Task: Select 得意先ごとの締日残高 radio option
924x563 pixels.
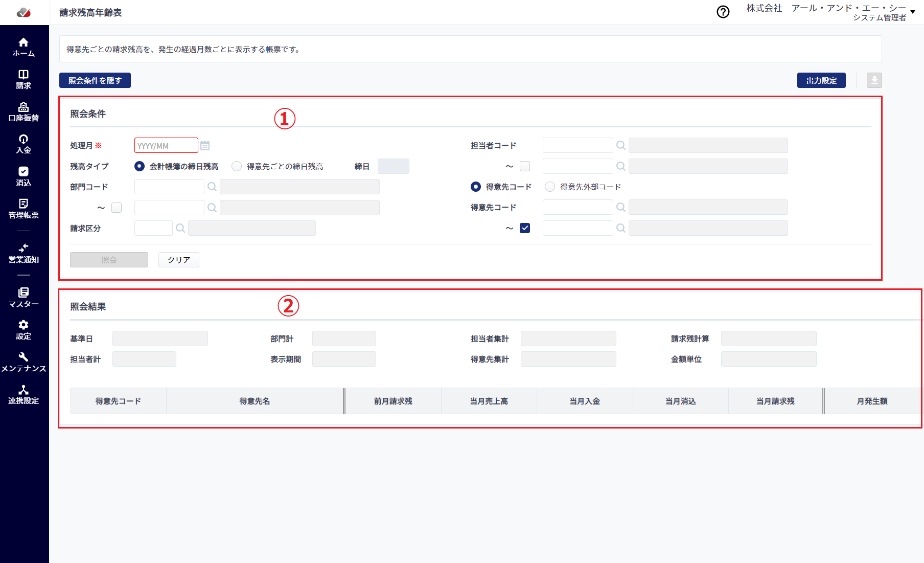Action: tap(237, 166)
